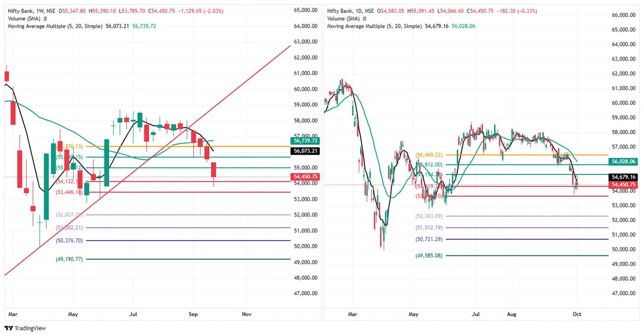Click the empty-set symbol beside daily Volume (SMA)

364,19
